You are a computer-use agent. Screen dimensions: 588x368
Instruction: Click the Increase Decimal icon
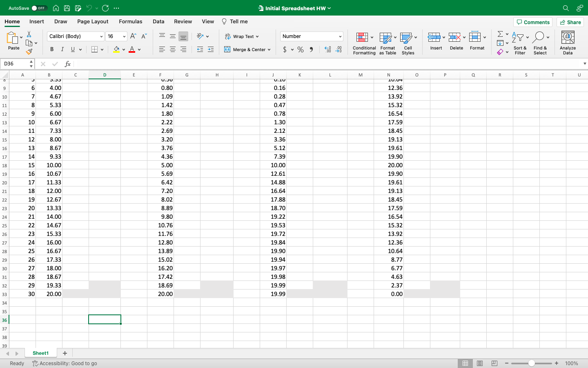(x=327, y=49)
